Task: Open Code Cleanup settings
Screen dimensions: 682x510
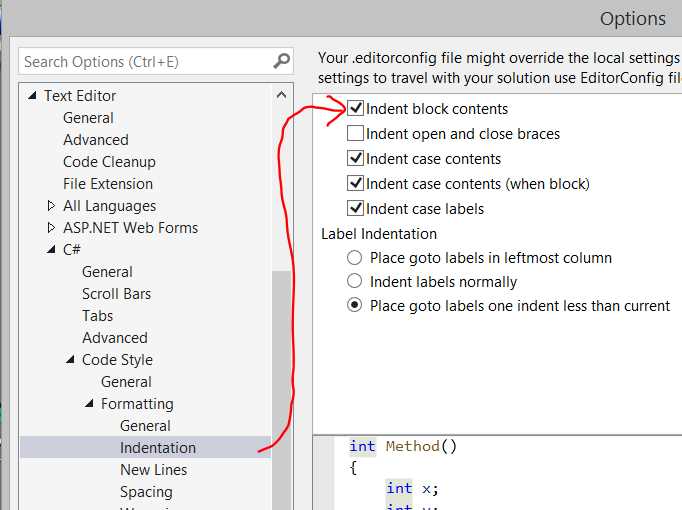Action: coord(109,162)
